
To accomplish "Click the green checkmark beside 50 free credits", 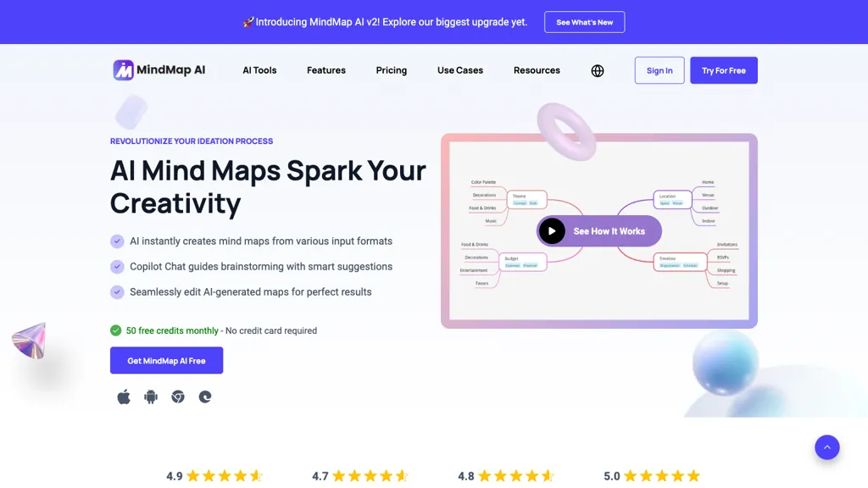I will [x=116, y=330].
